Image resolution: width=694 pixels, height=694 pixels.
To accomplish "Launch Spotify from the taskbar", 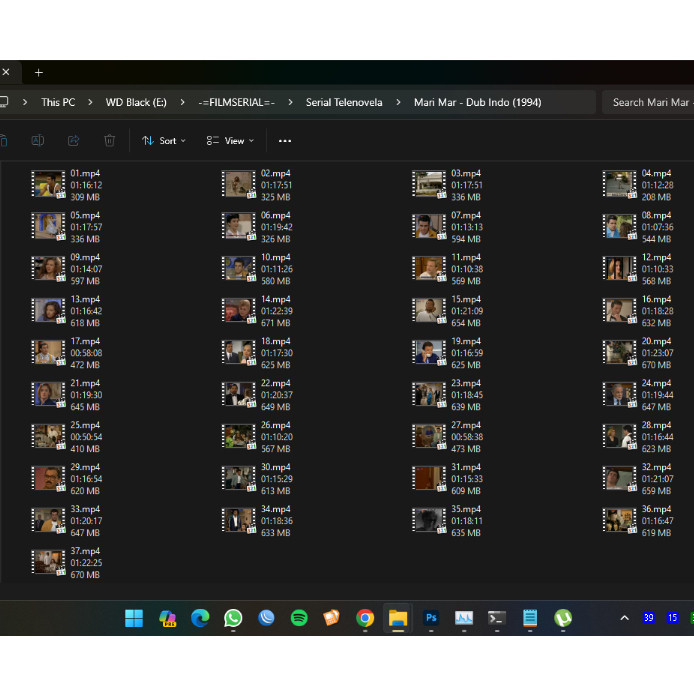I will point(299,618).
